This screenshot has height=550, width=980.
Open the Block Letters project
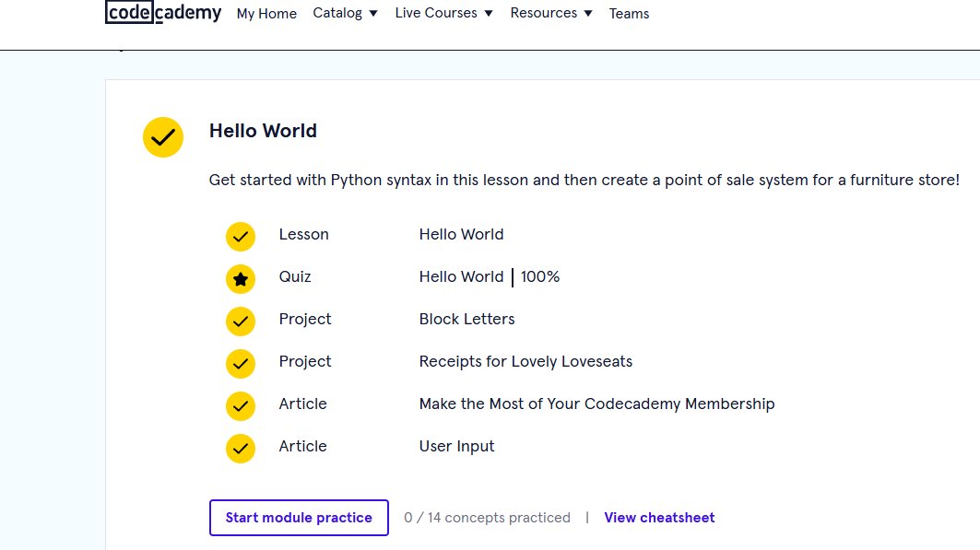[466, 319]
